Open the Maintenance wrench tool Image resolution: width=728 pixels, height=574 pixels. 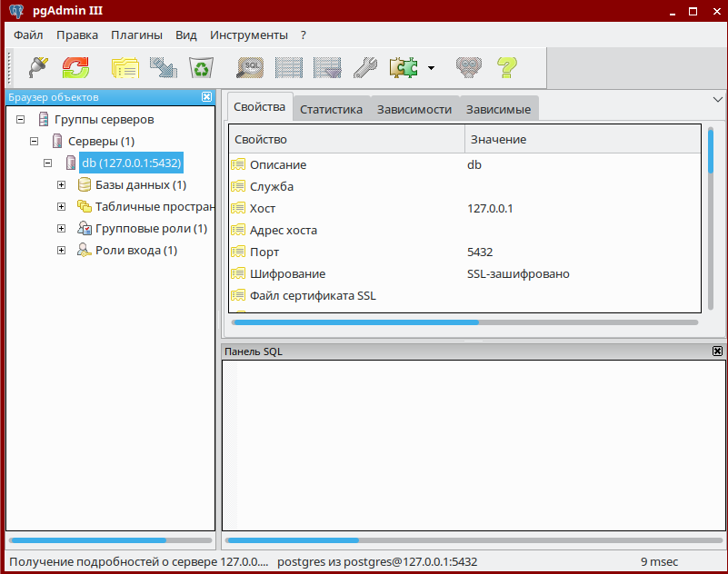click(365, 68)
